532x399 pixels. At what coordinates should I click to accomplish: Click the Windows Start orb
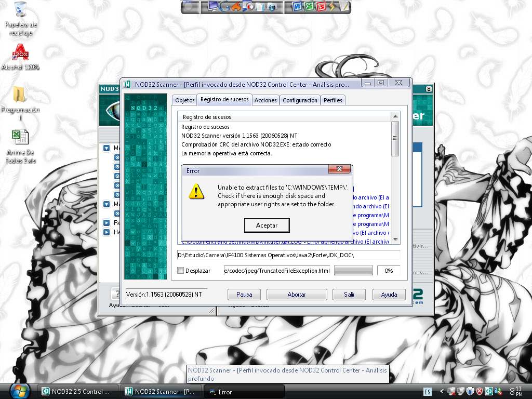click(x=20, y=391)
